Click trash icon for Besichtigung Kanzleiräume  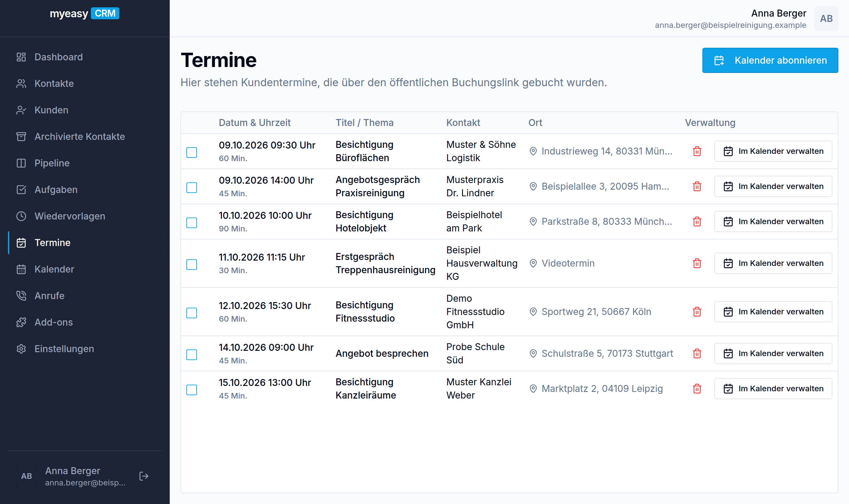tap(697, 389)
